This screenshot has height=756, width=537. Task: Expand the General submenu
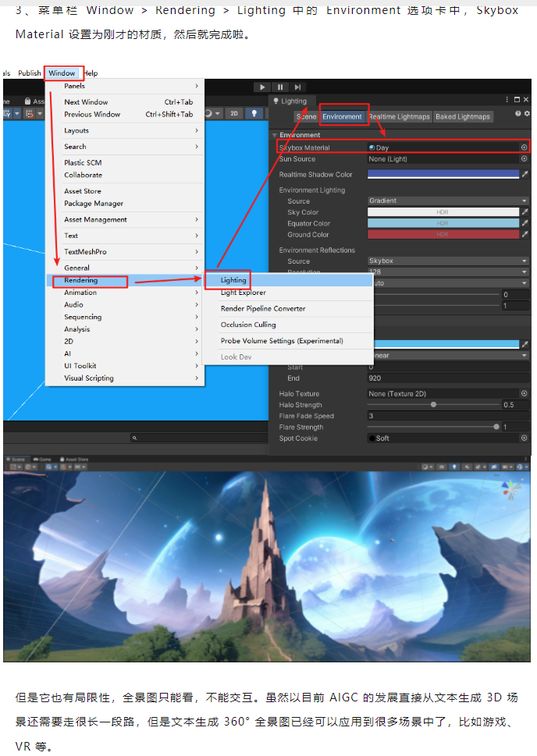[x=125, y=268]
